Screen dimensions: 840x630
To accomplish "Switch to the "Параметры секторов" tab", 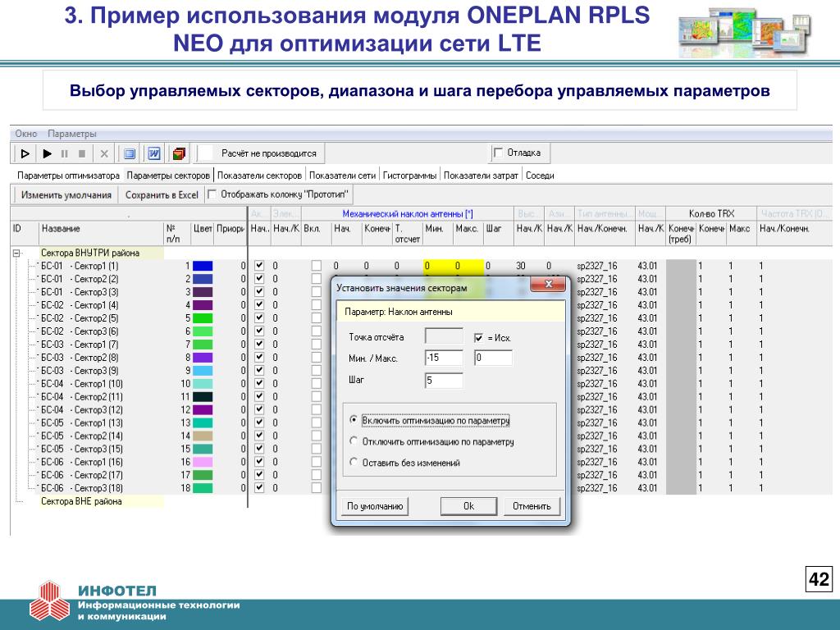I will click(168, 176).
